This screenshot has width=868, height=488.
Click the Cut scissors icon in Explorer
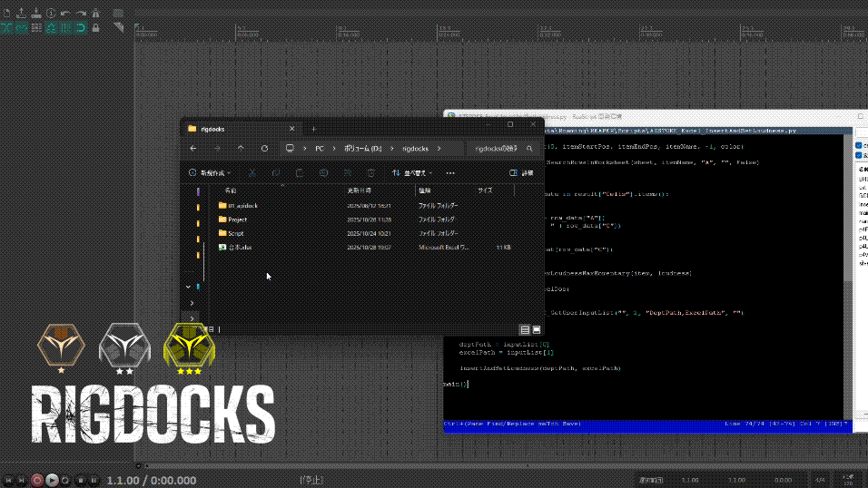click(x=252, y=173)
